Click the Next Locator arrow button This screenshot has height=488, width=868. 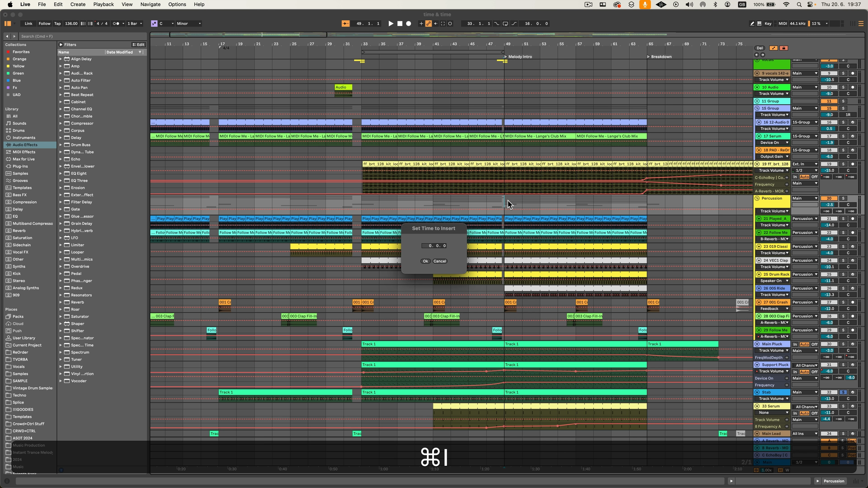(762, 54)
